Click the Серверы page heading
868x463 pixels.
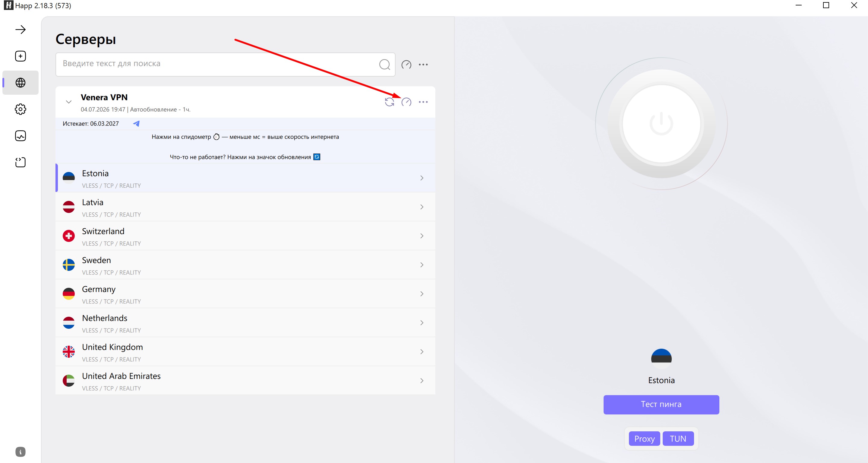click(86, 40)
